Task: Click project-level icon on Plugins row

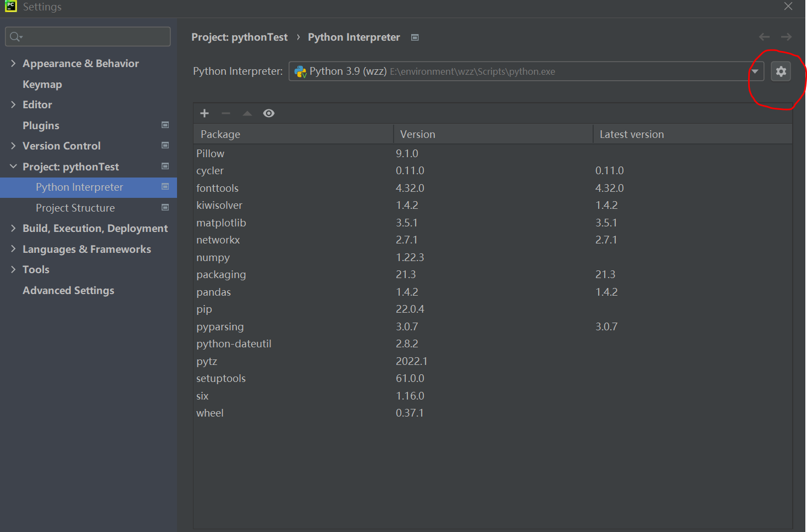Action: (165, 125)
